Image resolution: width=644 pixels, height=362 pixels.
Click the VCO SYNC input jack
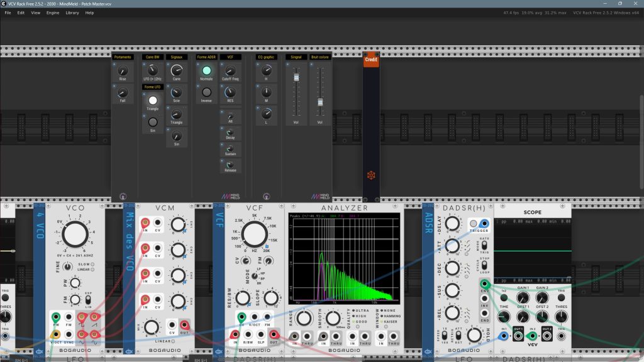69,334
